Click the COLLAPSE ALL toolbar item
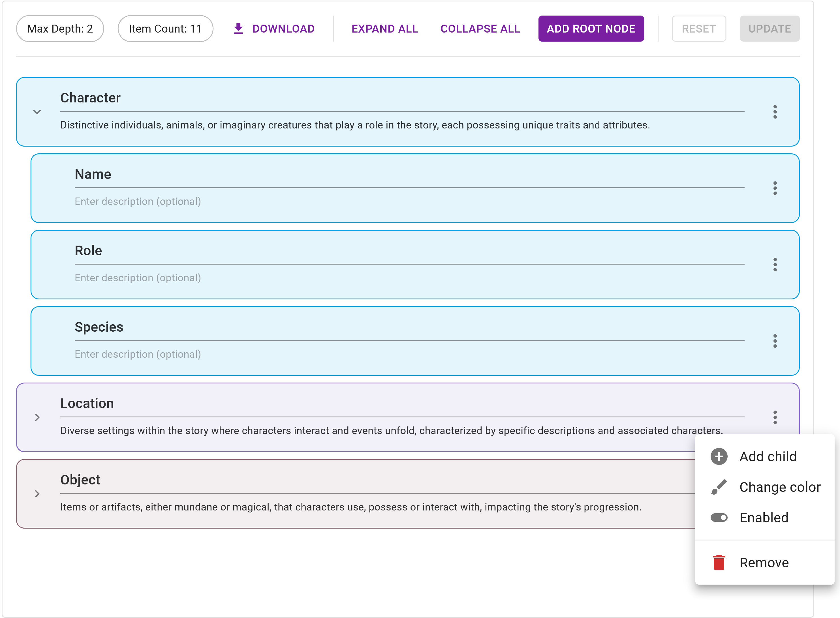Image resolution: width=840 pixels, height=618 pixels. pos(480,29)
